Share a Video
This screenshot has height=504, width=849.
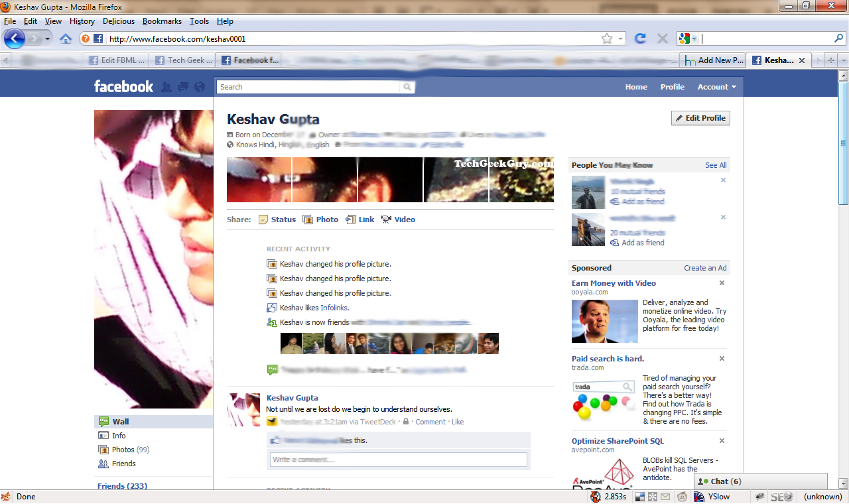click(398, 220)
